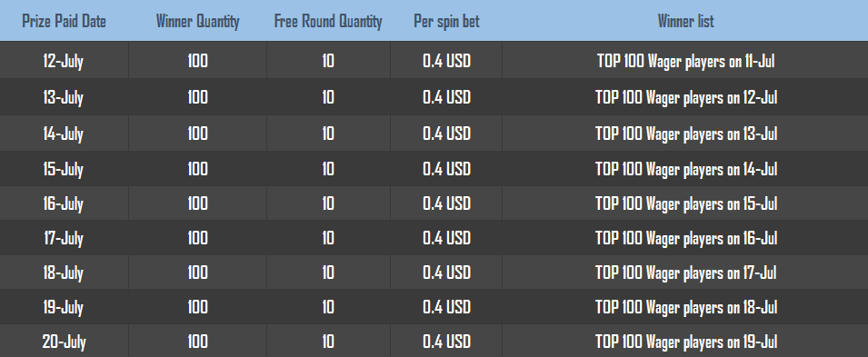Select the 20-July prize date cell

pyautogui.click(x=64, y=342)
